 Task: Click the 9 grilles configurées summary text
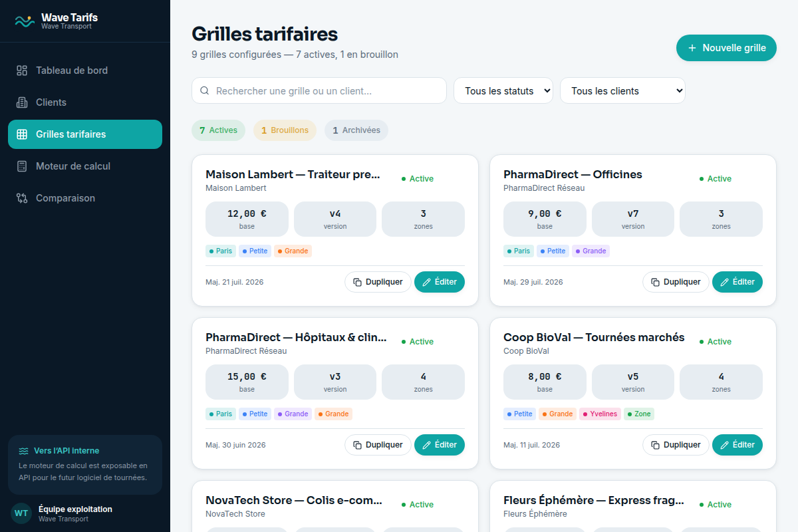pos(295,55)
